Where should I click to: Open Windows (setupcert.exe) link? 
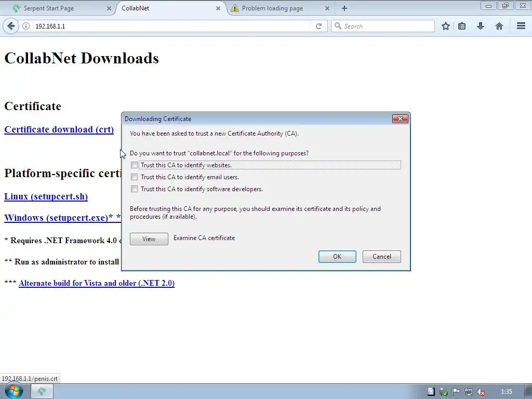(62, 218)
